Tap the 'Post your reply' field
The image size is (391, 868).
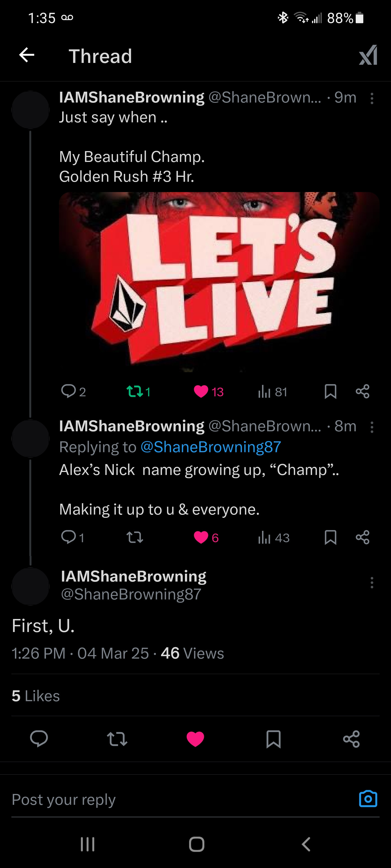coord(169,799)
